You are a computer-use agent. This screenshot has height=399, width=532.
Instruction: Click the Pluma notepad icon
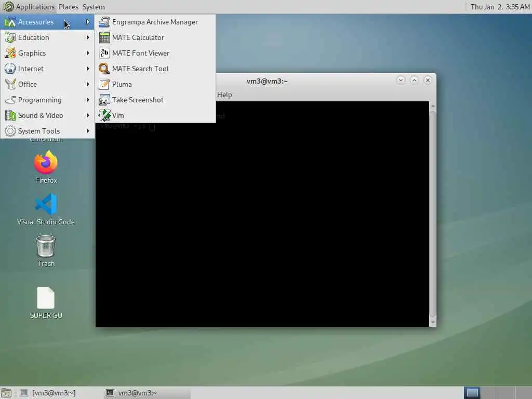pos(104,85)
